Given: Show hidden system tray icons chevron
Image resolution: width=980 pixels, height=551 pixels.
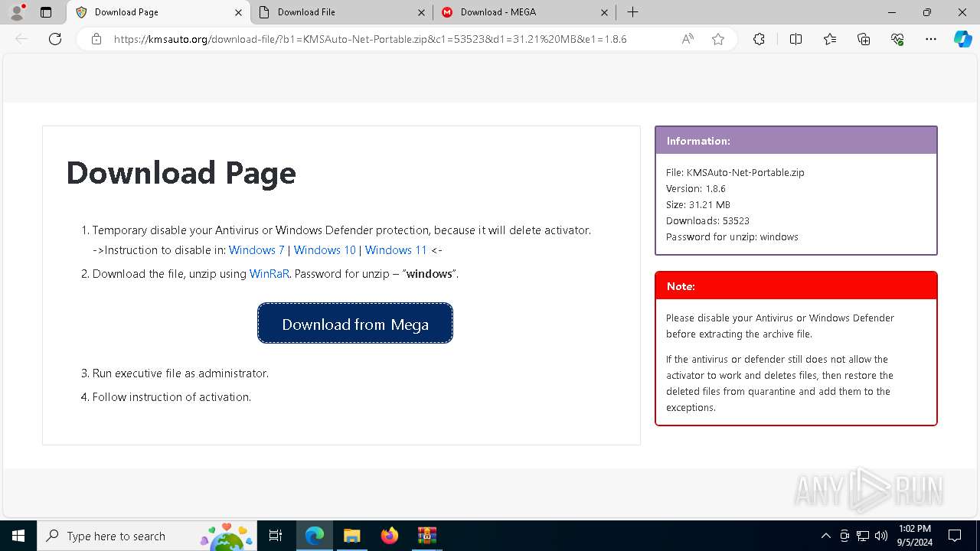Looking at the screenshot, I should coord(825,536).
